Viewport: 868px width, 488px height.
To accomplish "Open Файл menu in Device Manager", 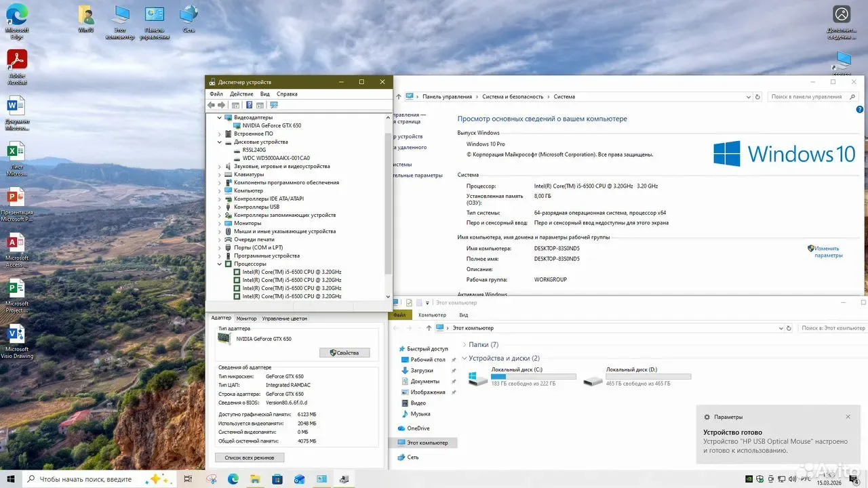I will click(216, 94).
